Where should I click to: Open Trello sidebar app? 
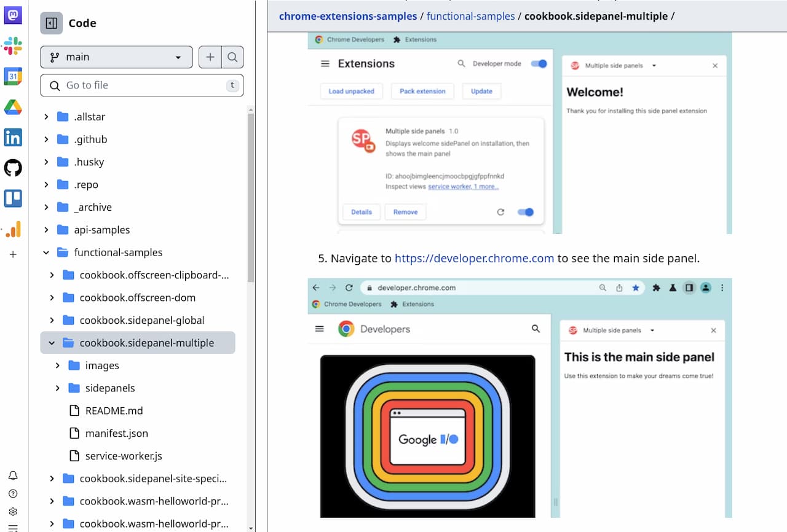(x=13, y=198)
